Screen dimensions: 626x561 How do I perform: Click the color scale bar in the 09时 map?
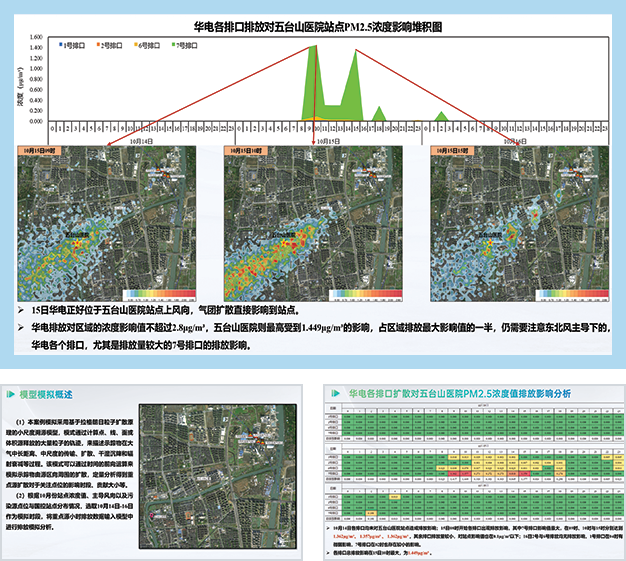click(160, 295)
